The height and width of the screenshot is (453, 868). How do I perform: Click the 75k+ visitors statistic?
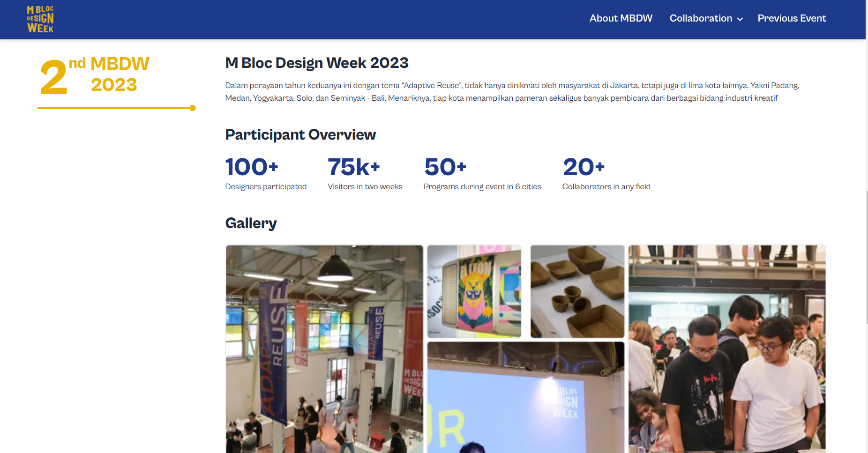tap(354, 167)
